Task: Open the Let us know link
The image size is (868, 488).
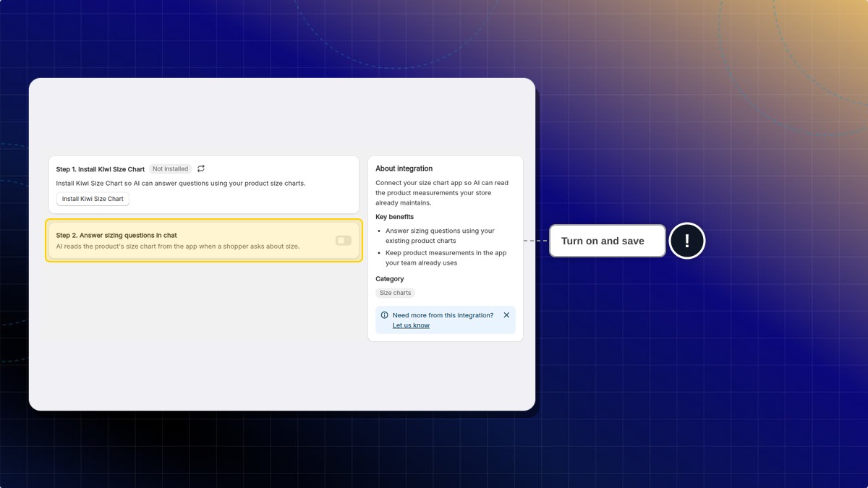Action: [x=411, y=325]
